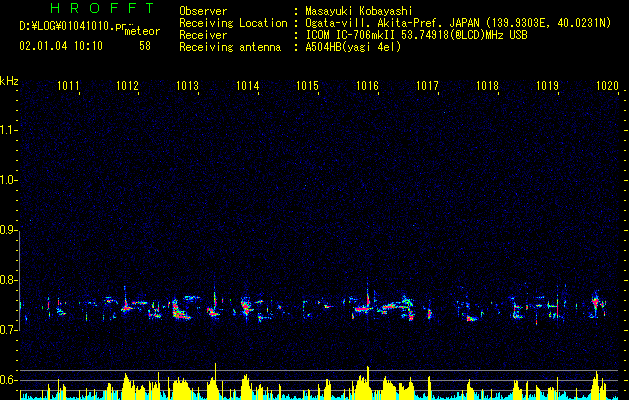Click the 0.8 kHz axis label

[8, 280]
